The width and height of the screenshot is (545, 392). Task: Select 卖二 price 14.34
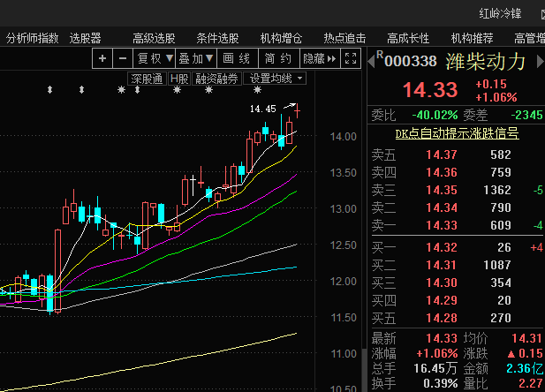442,207
